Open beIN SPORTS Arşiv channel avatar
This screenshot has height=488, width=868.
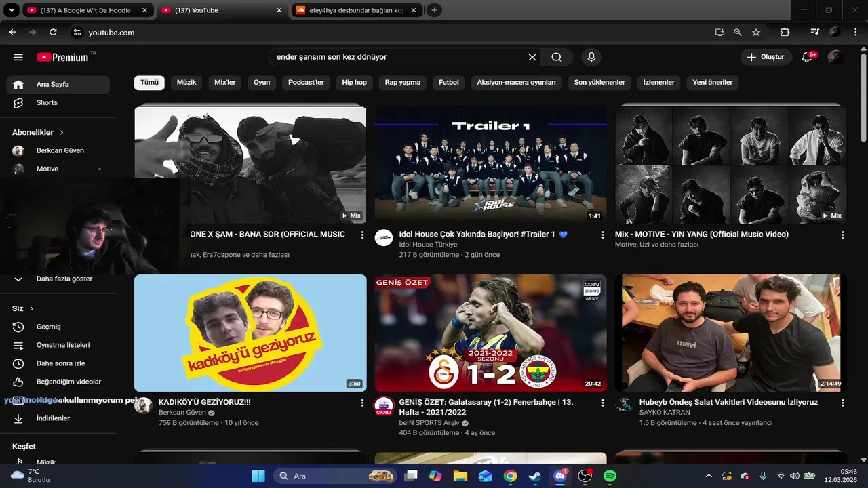pos(384,405)
